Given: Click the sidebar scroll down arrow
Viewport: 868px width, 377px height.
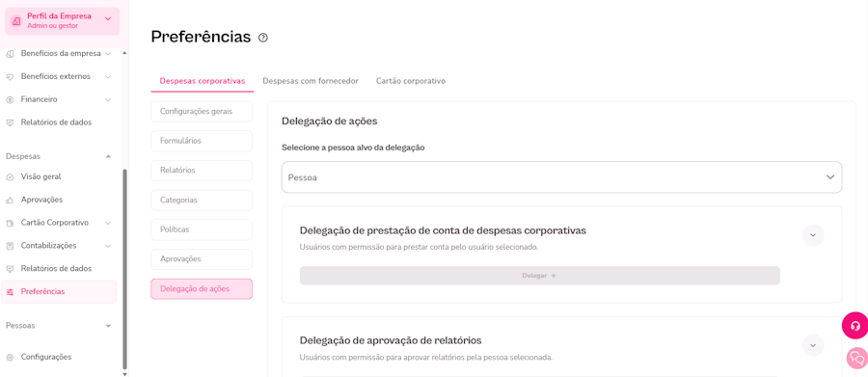Looking at the screenshot, I should click(x=124, y=374).
